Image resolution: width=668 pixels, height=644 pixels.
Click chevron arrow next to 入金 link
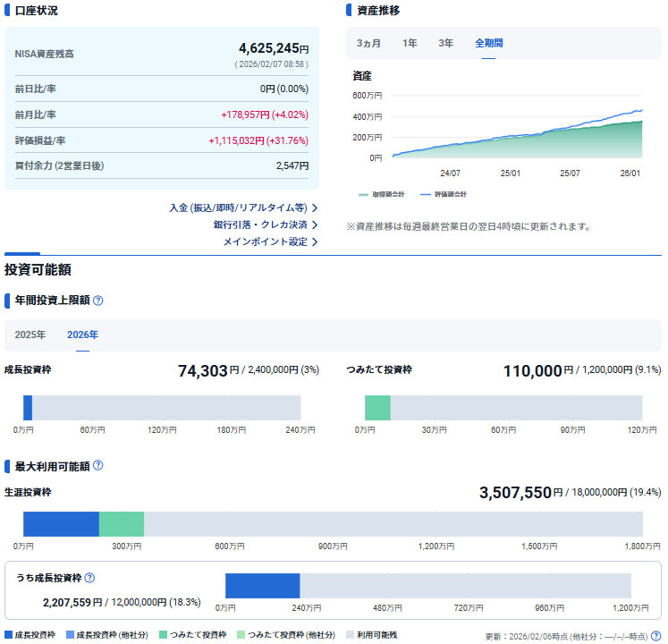(315, 208)
